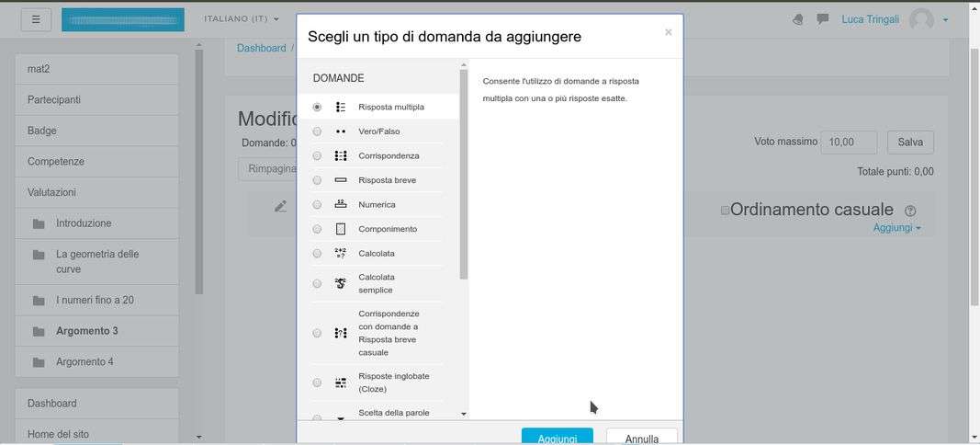Open the user menu arrow
The width and height of the screenshot is (980, 445).
[946, 20]
